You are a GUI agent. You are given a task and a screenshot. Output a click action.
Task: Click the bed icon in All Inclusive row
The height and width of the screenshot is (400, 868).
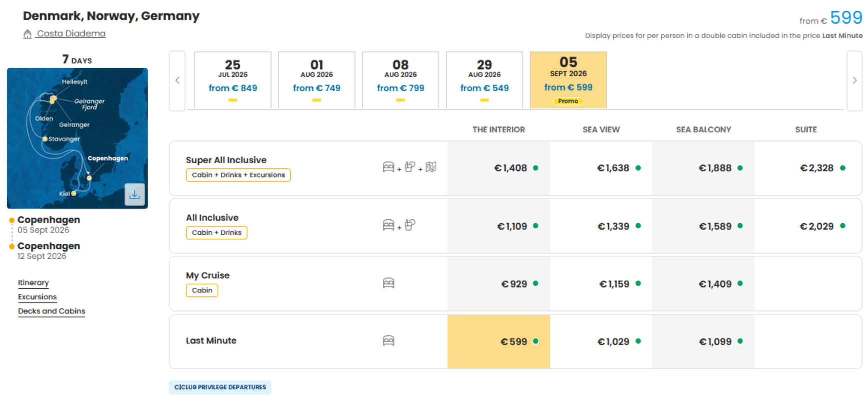[x=388, y=225]
